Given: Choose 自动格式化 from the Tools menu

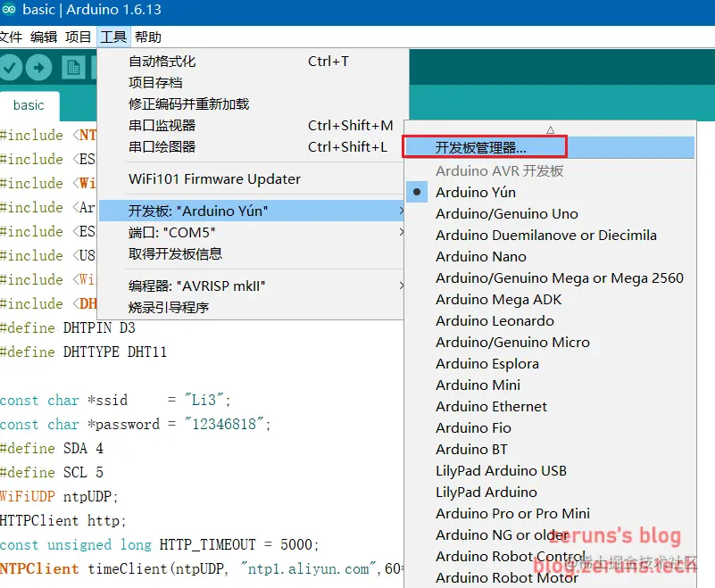Looking at the screenshot, I should point(251,61).
